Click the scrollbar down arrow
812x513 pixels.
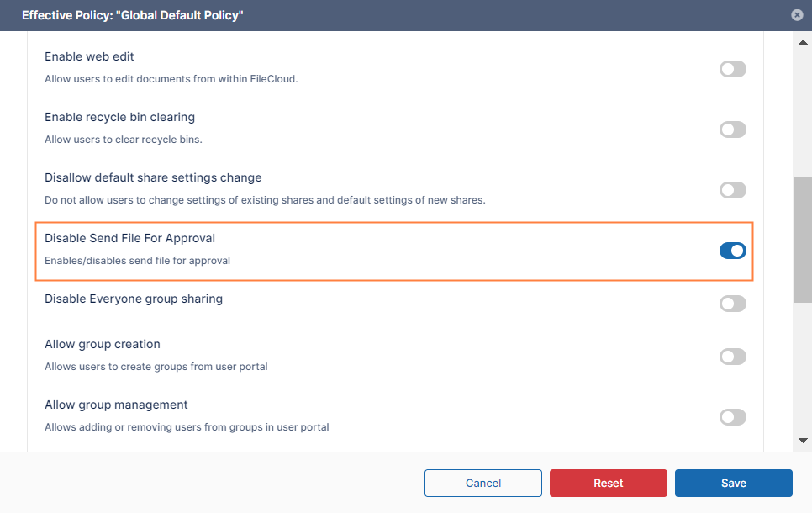coord(804,440)
